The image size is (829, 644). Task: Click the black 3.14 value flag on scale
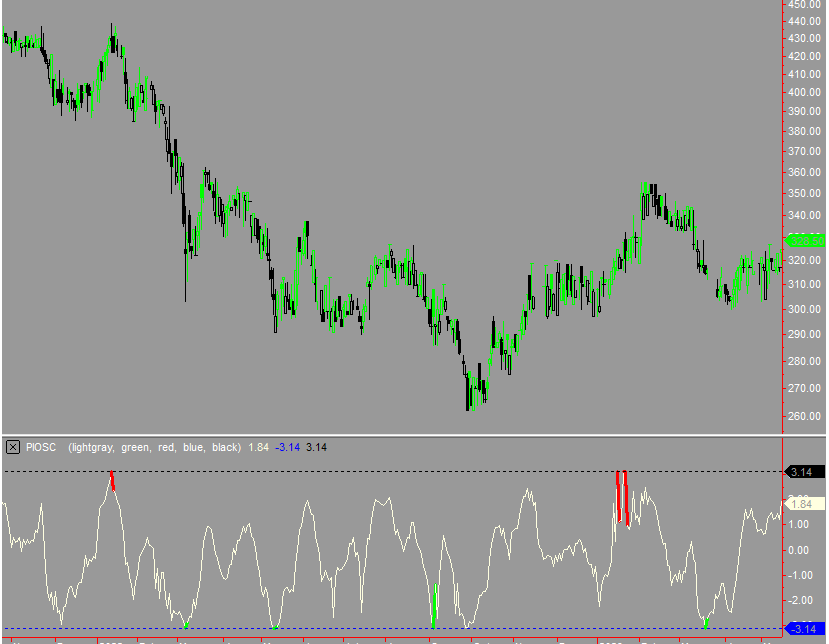click(801, 471)
